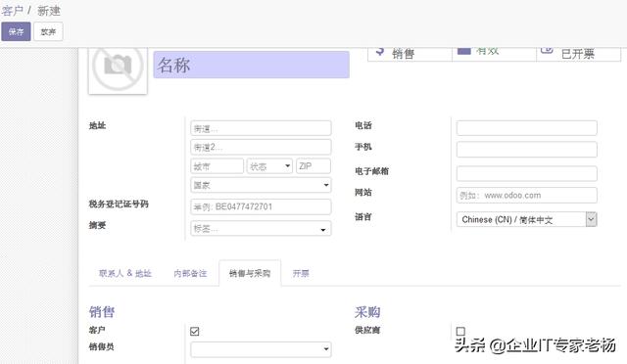Screen dimensions: 627x364
Task: Open the 已开票 invoiced stat button
Action: coord(578,54)
